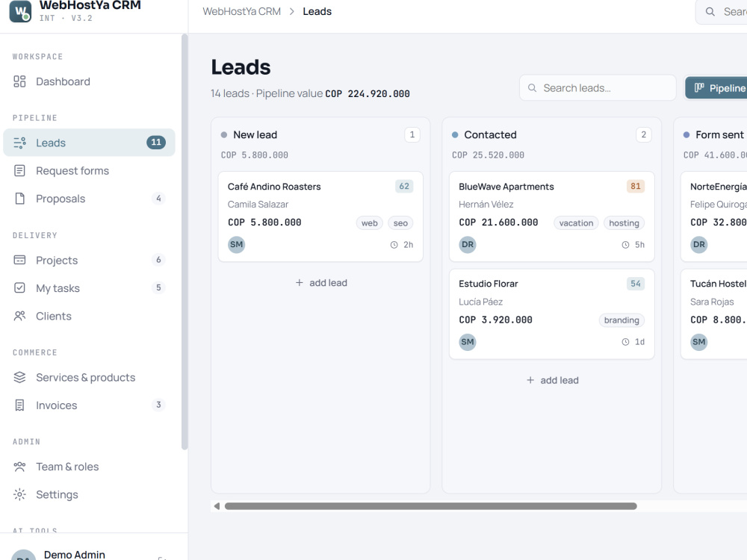Open Request forms page
This screenshot has height=560, width=747.
(x=89, y=170)
